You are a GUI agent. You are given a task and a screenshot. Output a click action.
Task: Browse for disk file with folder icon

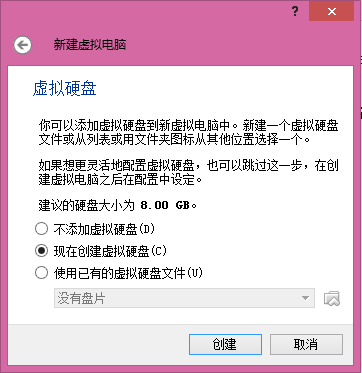(x=332, y=298)
